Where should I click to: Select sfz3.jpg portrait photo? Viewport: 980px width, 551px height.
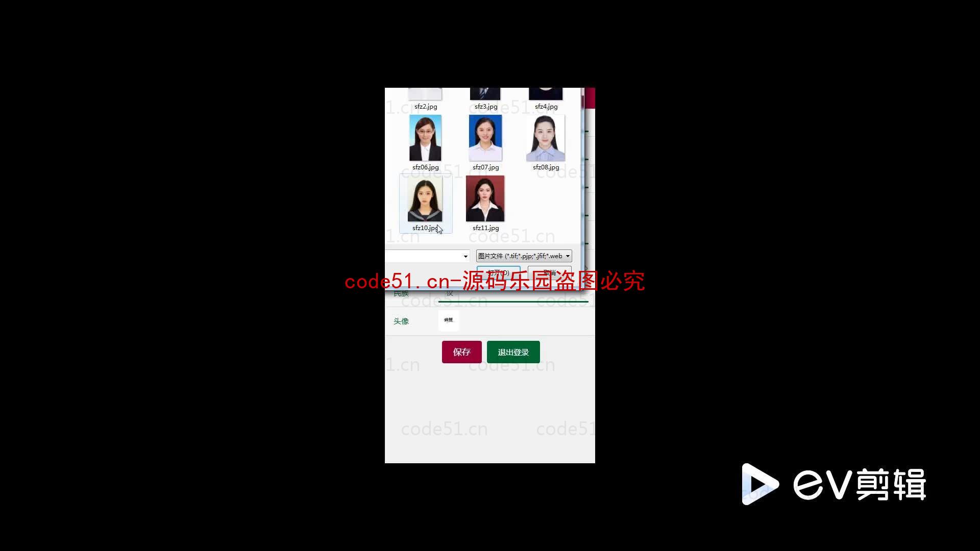pos(485,94)
